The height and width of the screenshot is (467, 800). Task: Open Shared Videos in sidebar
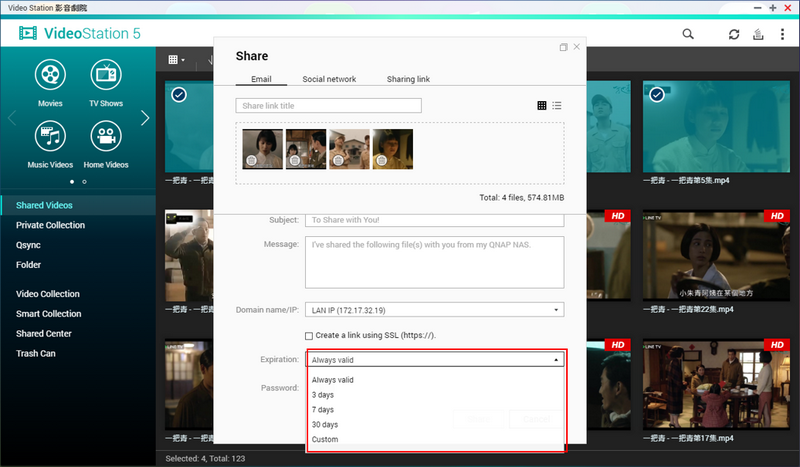78,205
